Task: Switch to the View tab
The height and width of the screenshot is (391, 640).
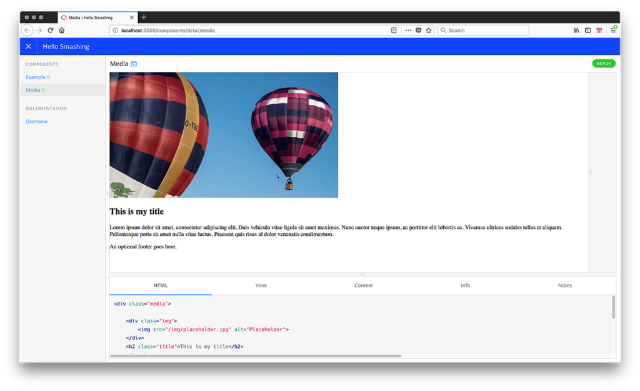Action: click(261, 285)
